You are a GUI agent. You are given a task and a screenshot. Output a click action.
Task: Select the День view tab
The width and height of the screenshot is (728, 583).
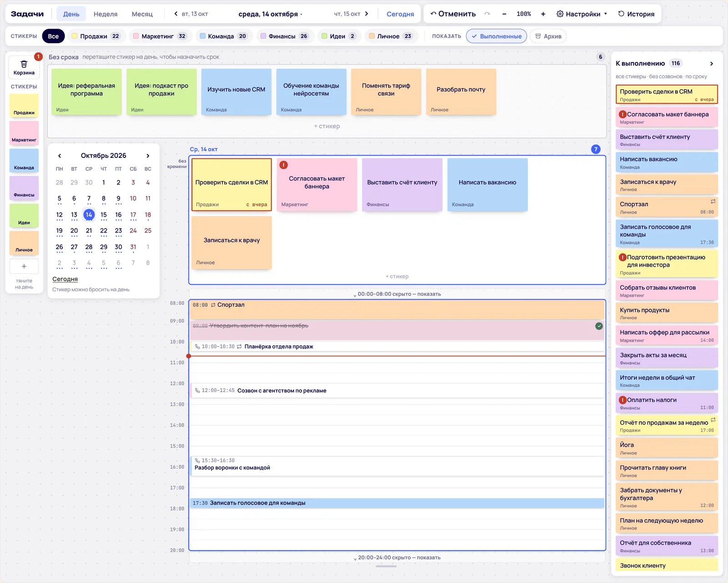71,14
